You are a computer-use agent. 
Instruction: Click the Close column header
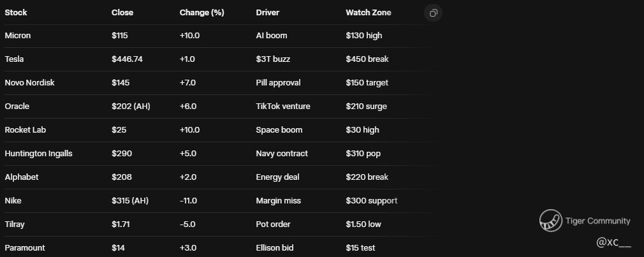(x=122, y=13)
